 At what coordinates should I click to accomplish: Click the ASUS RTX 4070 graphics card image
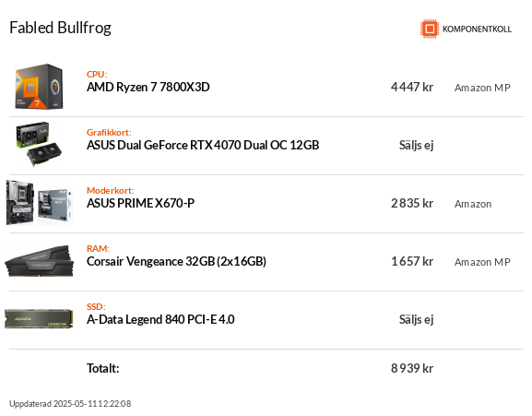click(x=39, y=145)
